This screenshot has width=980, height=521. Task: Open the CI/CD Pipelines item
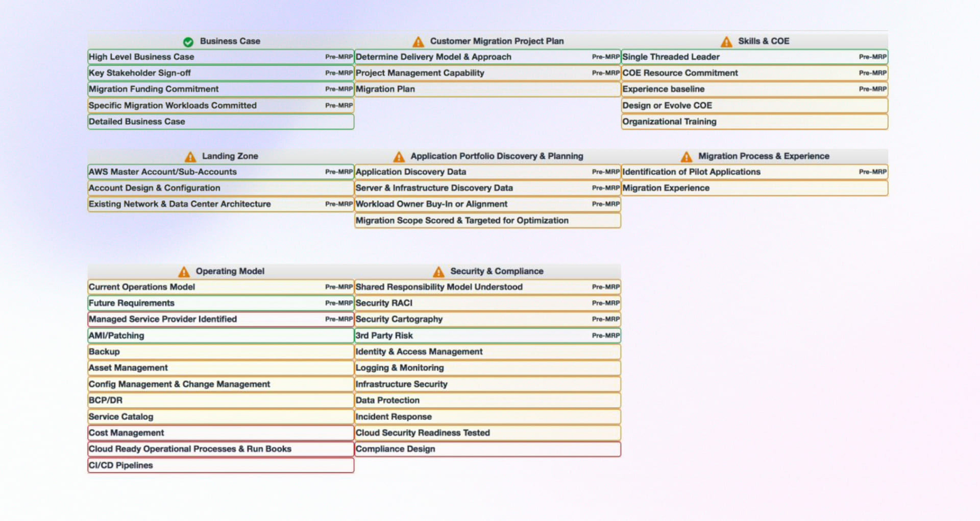point(221,465)
